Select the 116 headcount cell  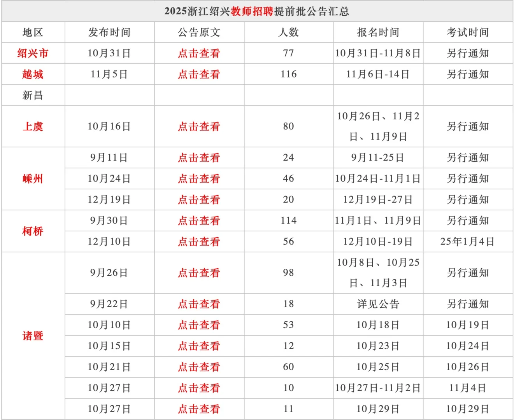[289, 74]
